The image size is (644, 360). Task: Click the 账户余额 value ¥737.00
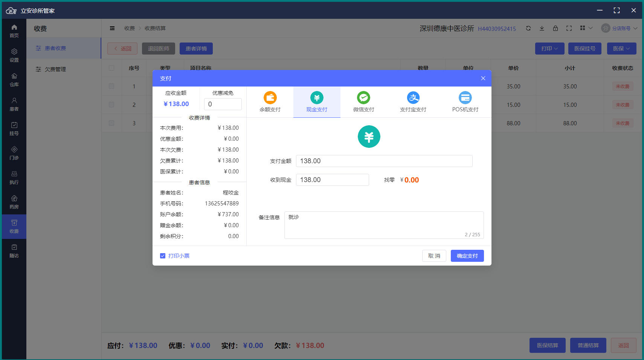pyautogui.click(x=228, y=214)
